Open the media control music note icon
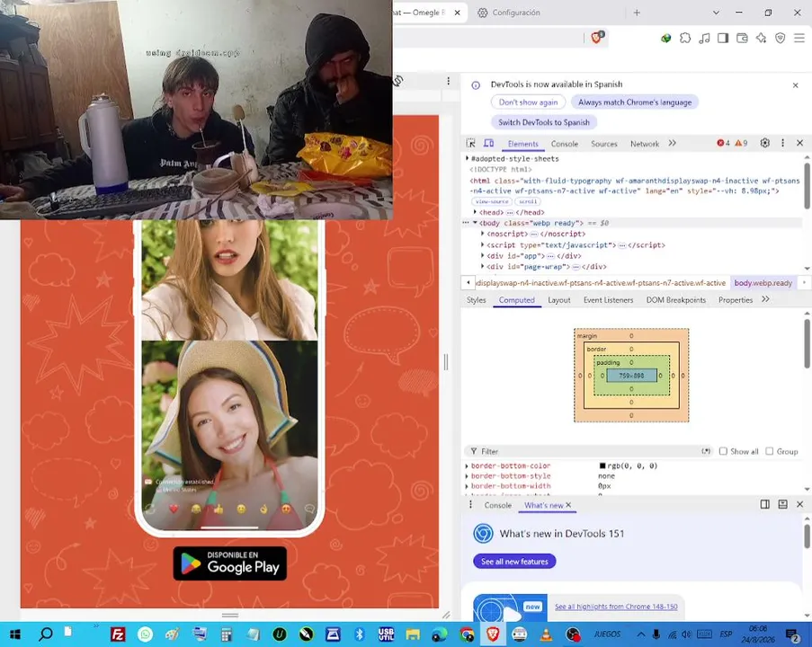 (704, 38)
